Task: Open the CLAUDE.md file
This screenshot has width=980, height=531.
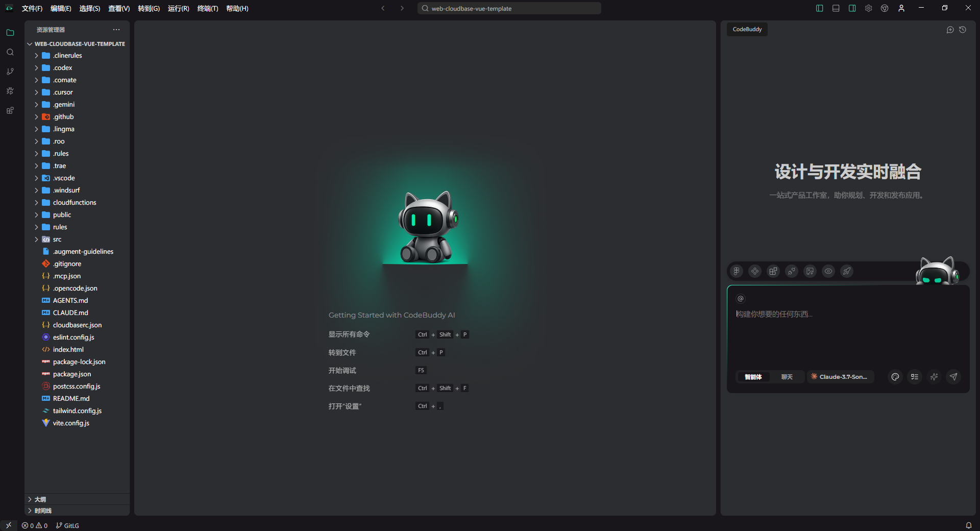Action: point(77,313)
